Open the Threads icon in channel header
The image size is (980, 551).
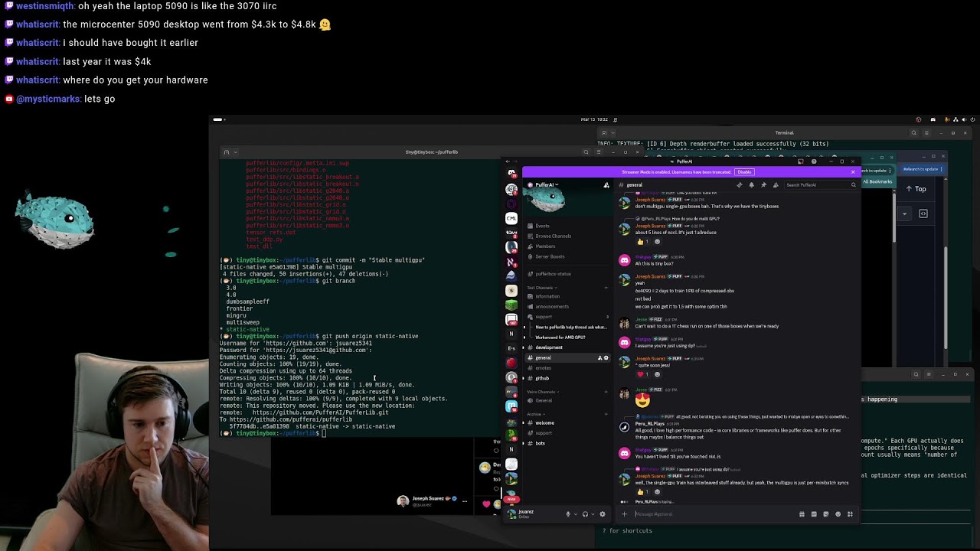[x=739, y=185]
